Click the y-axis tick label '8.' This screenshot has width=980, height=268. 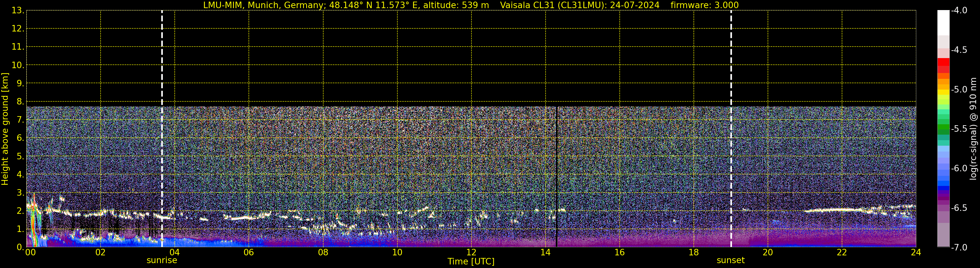tap(20, 102)
